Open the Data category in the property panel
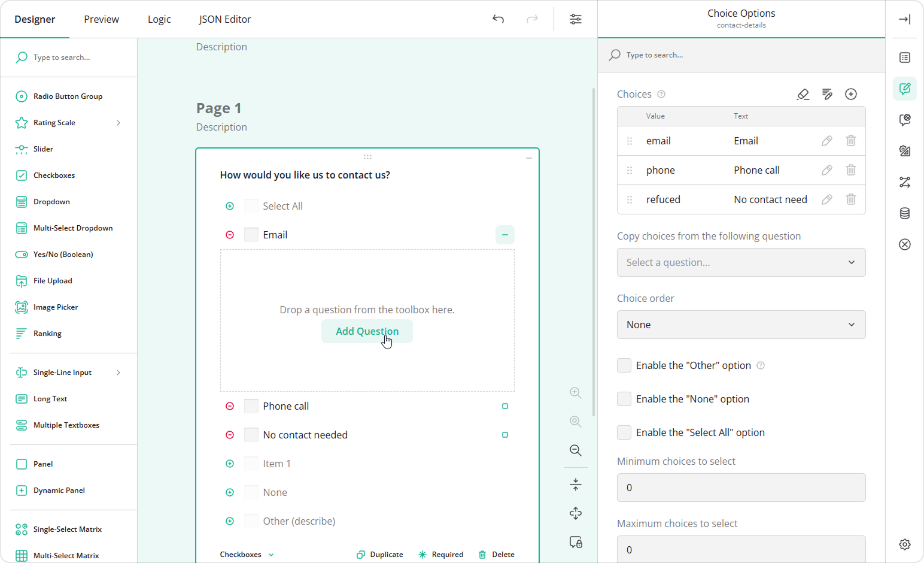 (x=904, y=213)
